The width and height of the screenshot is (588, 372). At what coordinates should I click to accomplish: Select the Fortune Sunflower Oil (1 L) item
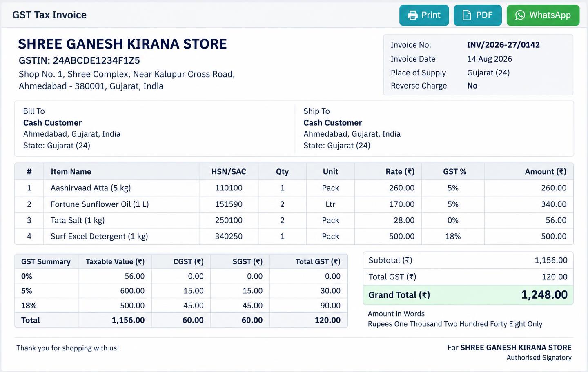100,204
